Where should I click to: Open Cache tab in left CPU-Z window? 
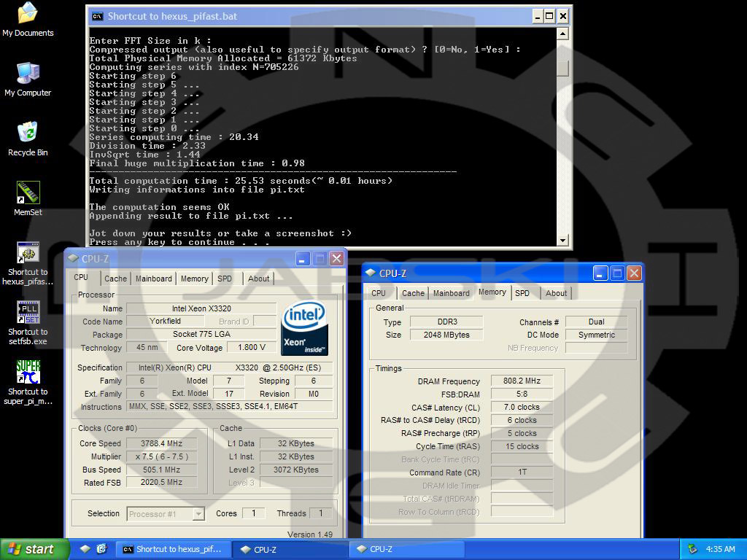coord(115,279)
